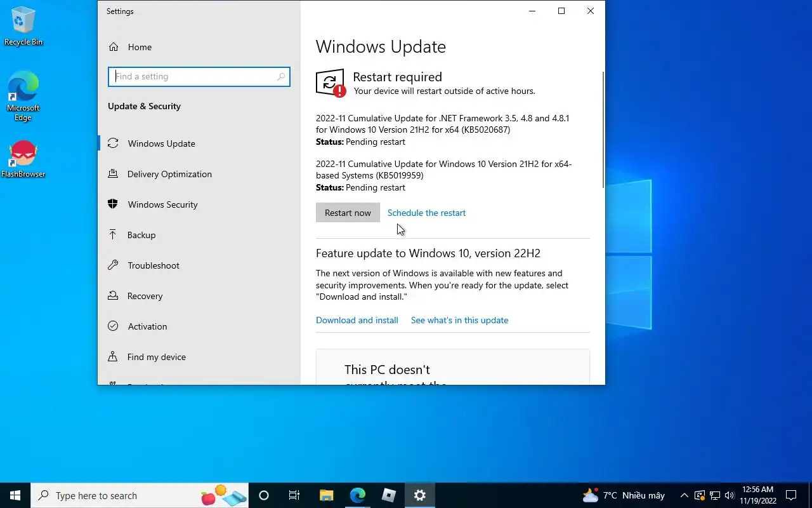Image resolution: width=812 pixels, height=508 pixels.
Task: Select Windows Update in sidebar
Action: (161, 144)
